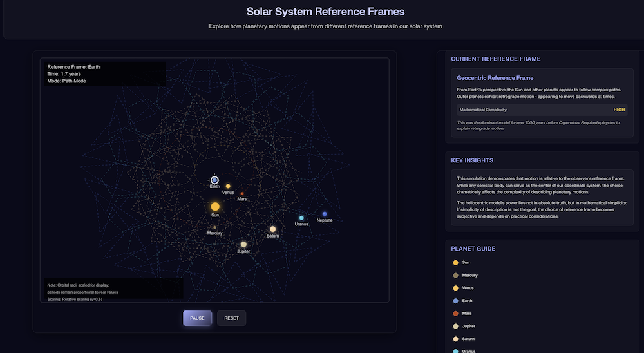Click the Saturn planet in the canvas
The height and width of the screenshot is (353, 644).
click(272, 229)
